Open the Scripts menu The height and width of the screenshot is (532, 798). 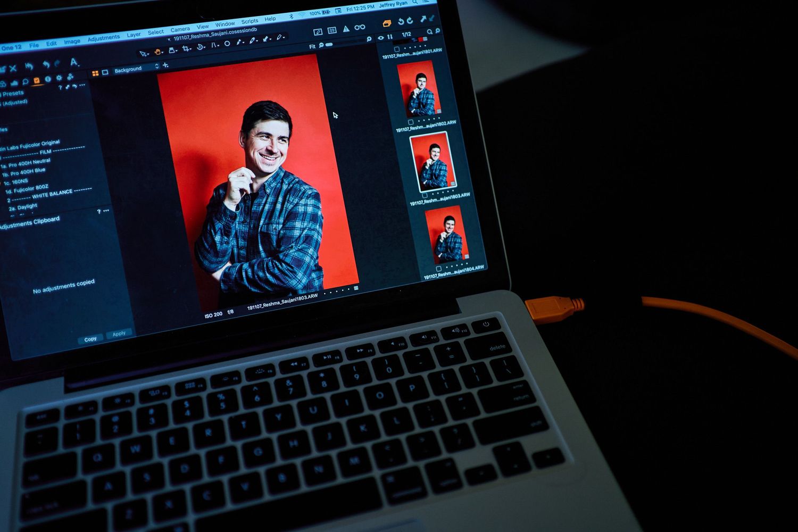click(250, 21)
